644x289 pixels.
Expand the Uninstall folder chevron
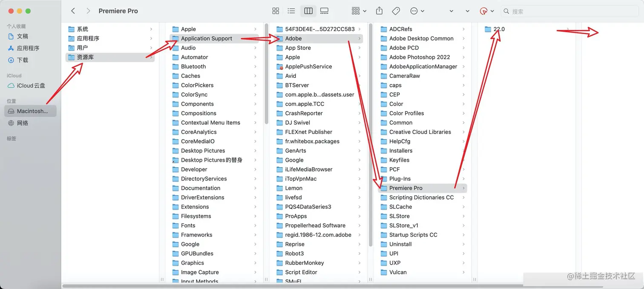463,244
